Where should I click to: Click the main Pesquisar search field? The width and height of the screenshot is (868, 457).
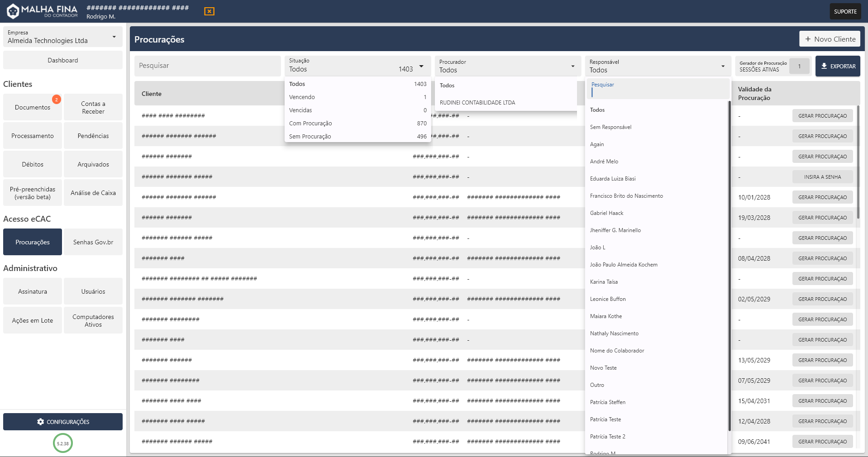coord(207,66)
